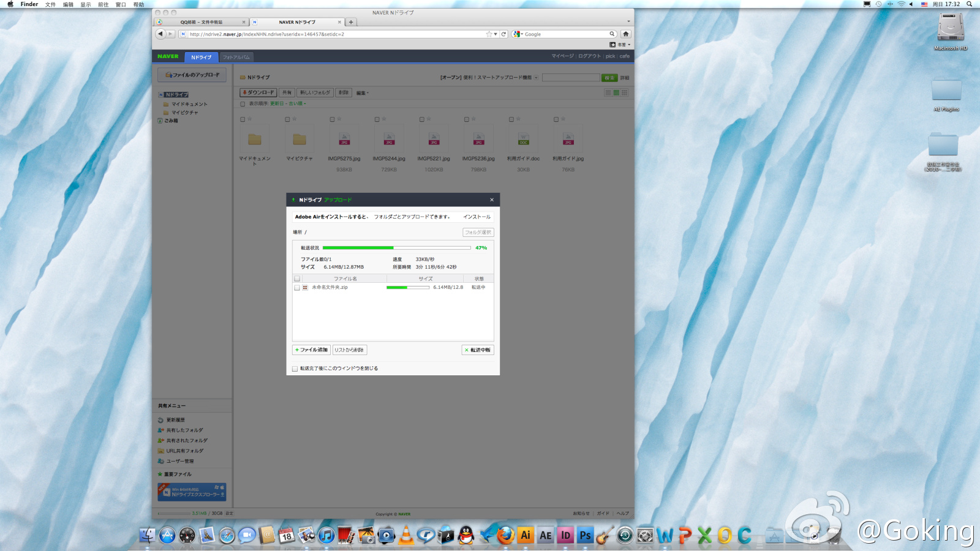This screenshot has height=551, width=980.
Task: Check the select-all box beside 表示順序
Action: (x=243, y=104)
